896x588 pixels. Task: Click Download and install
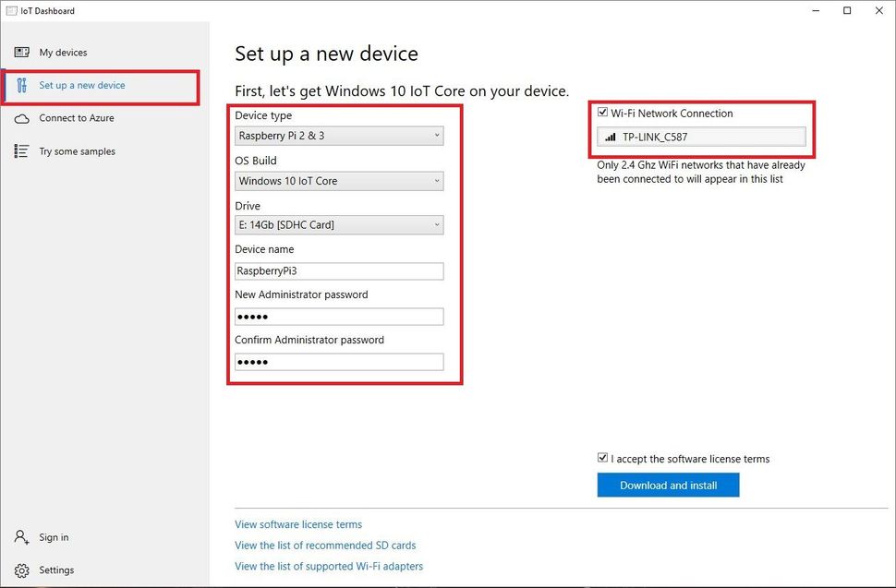pyautogui.click(x=668, y=485)
